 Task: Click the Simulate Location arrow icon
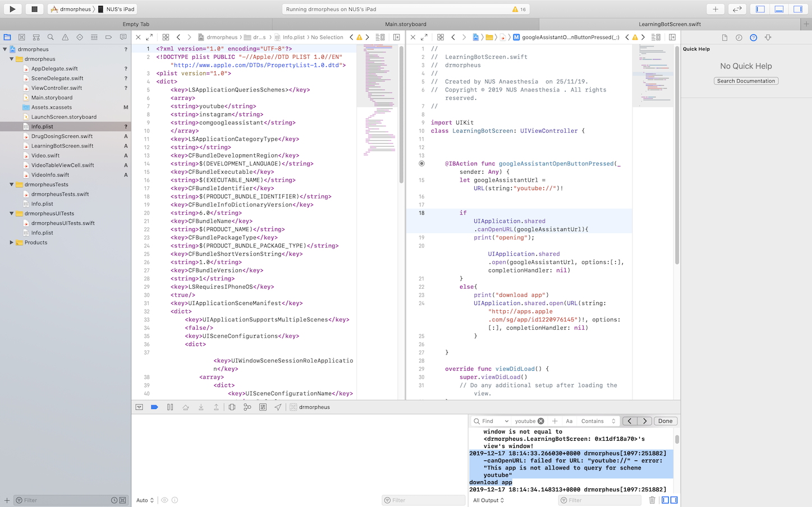278,407
